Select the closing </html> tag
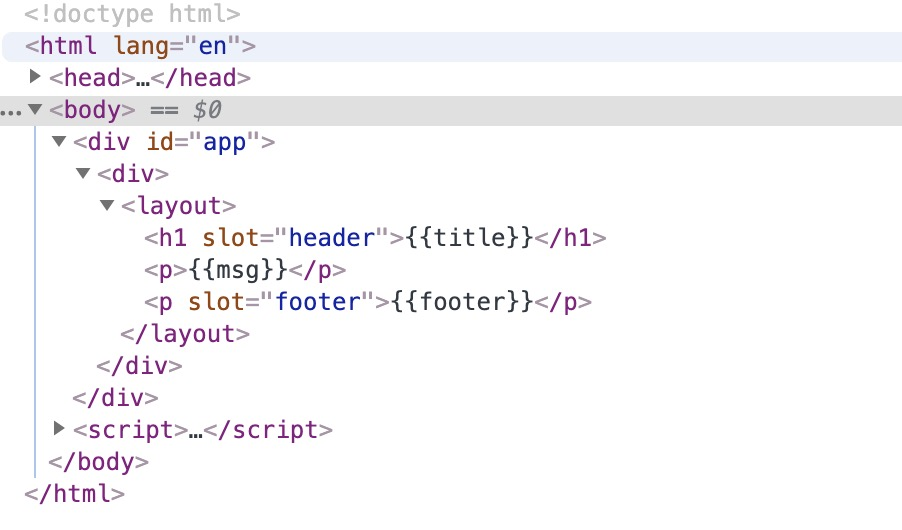 74,494
